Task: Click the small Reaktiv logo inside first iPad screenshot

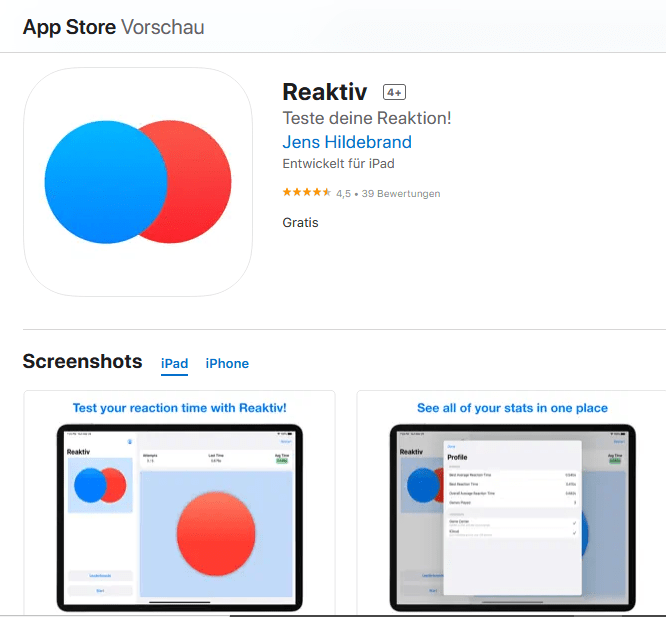Action: (100, 485)
